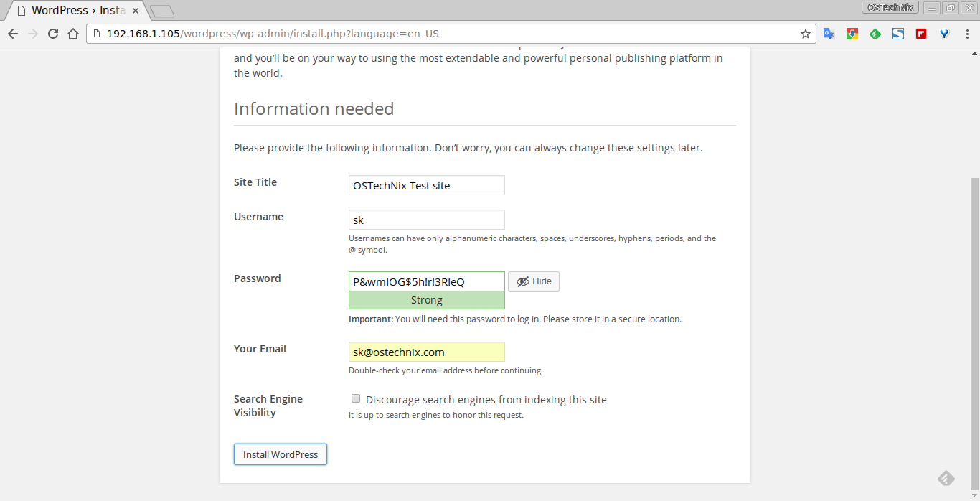Click the Information needed heading
Viewport: 980px width, 501px height.
314,109
